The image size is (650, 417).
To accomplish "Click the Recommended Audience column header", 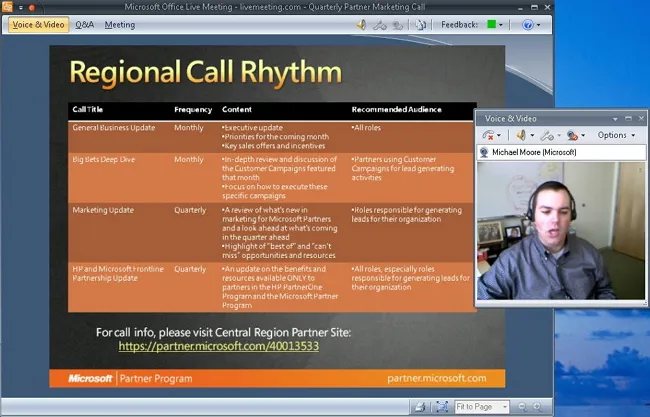I will coord(396,109).
